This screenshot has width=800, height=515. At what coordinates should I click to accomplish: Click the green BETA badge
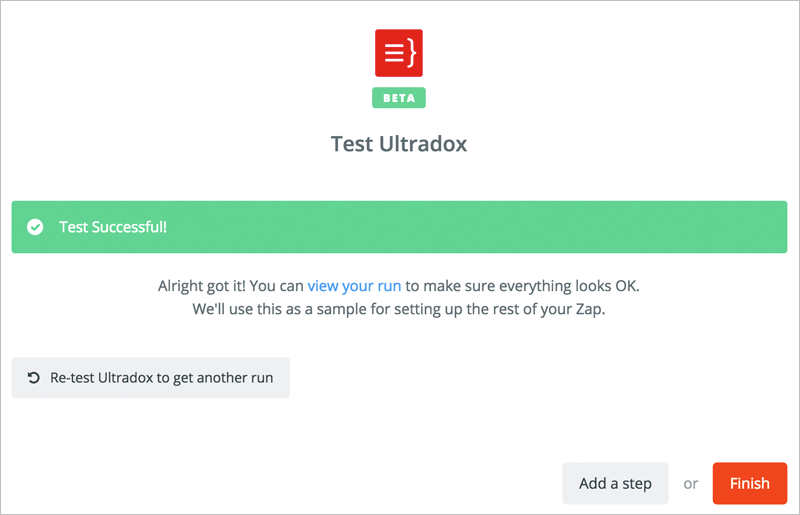click(x=399, y=98)
